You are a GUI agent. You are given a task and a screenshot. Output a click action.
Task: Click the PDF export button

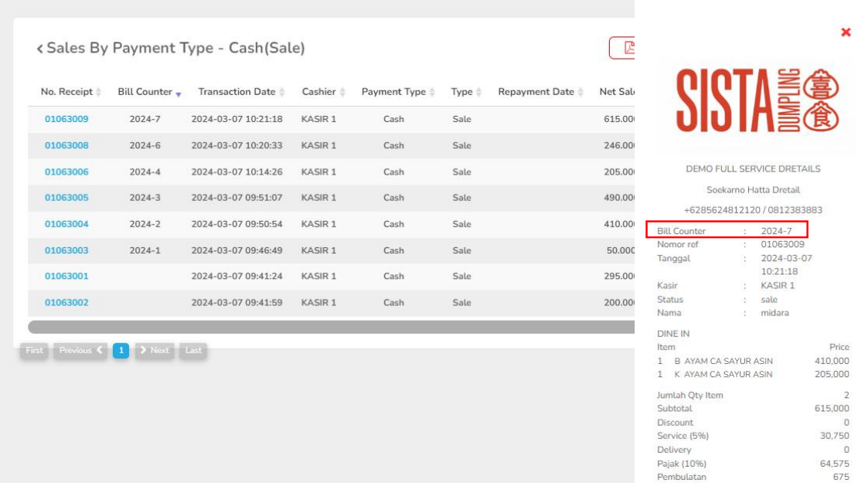point(623,48)
